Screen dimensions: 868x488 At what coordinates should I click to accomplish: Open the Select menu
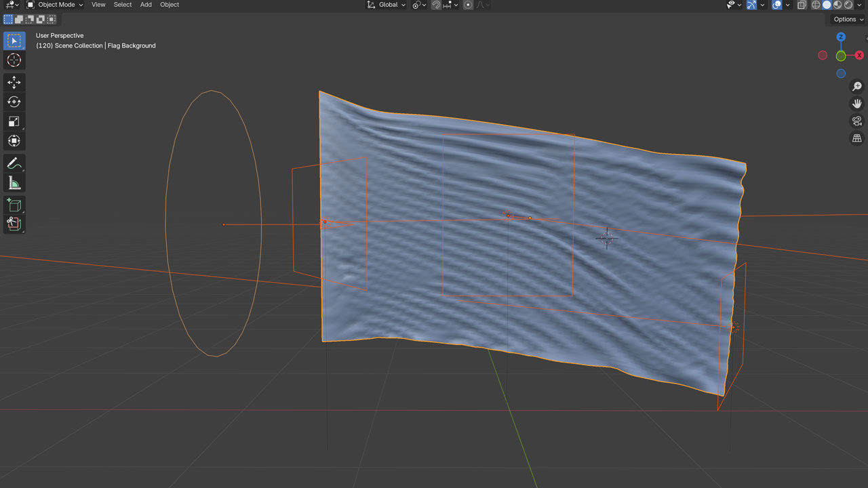123,5
